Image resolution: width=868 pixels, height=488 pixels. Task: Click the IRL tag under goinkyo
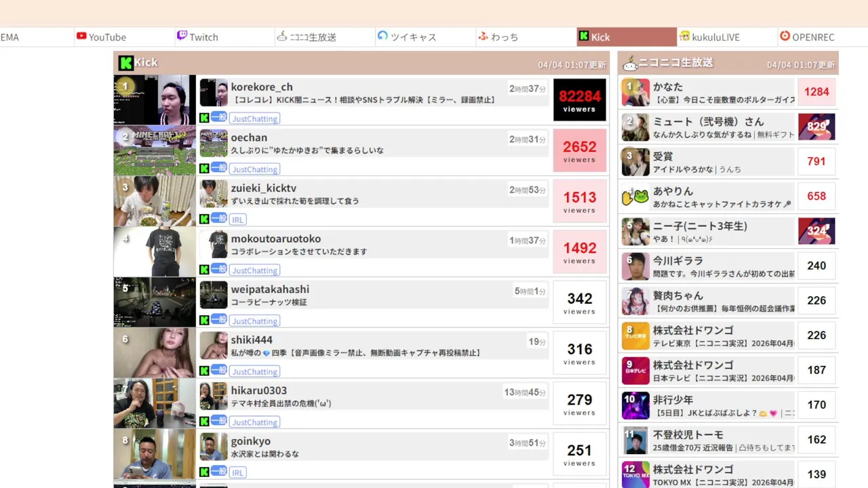237,472
